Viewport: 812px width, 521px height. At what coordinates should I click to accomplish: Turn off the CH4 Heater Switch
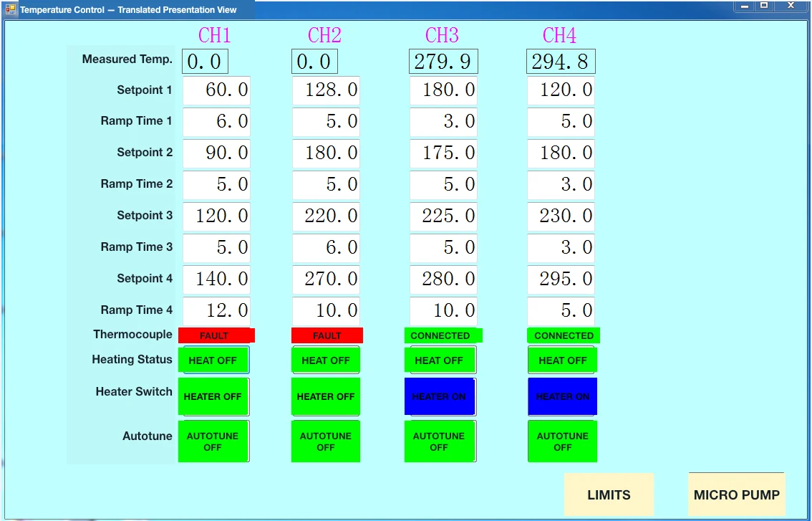pos(562,396)
